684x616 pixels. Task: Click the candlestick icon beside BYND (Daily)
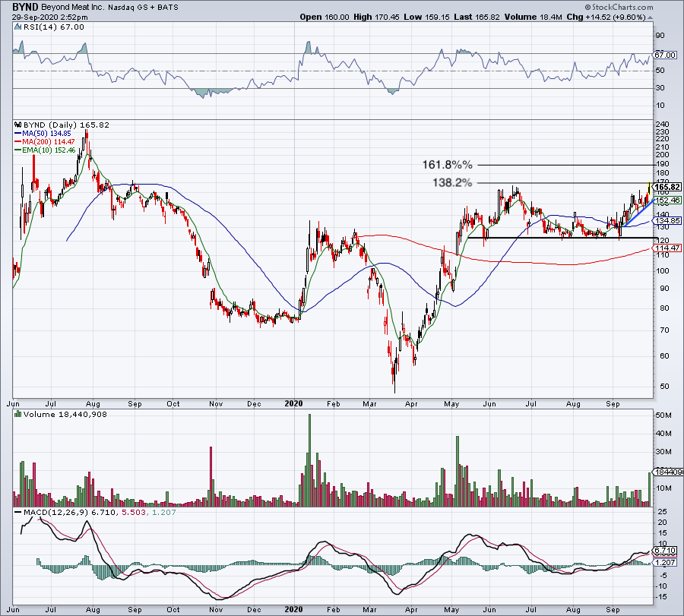point(18,125)
